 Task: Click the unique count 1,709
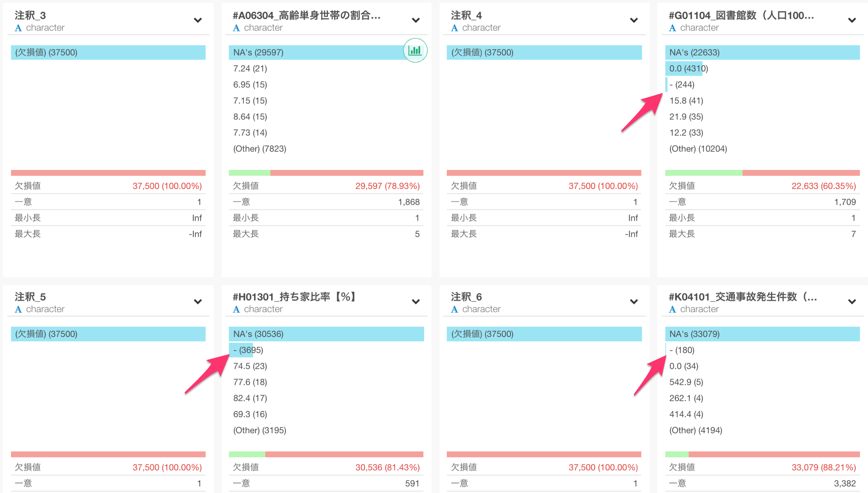click(x=845, y=202)
